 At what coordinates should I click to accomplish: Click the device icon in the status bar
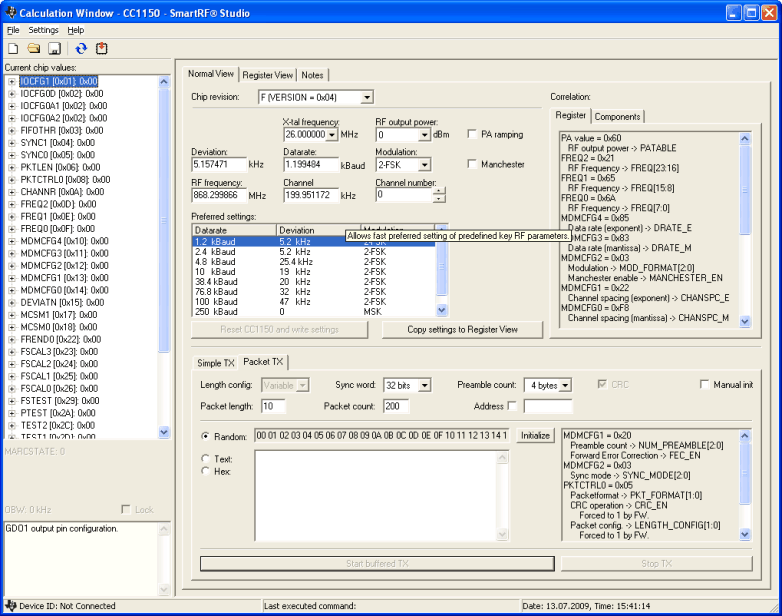pos(10,606)
